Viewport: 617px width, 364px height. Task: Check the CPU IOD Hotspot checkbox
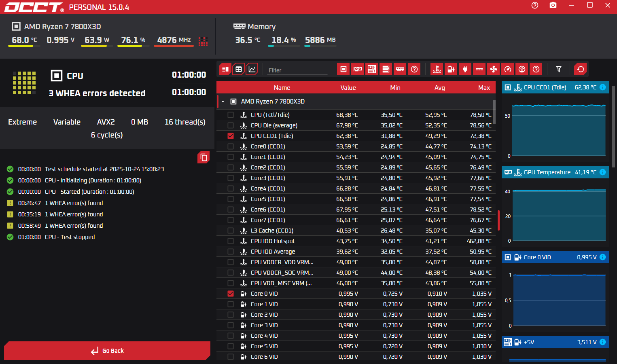(x=231, y=241)
